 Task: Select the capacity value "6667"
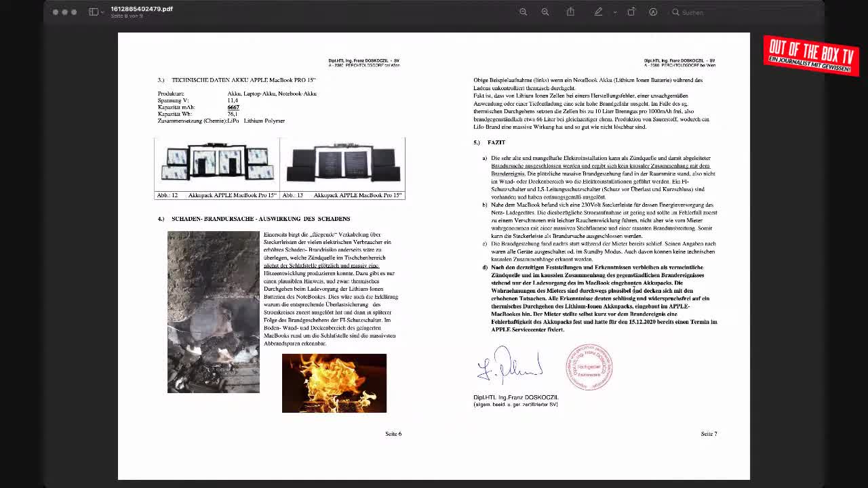233,107
